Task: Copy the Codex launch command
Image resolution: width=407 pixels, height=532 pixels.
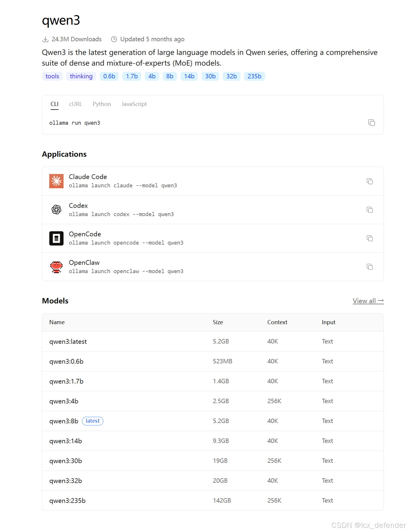Action: tap(370, 210)
